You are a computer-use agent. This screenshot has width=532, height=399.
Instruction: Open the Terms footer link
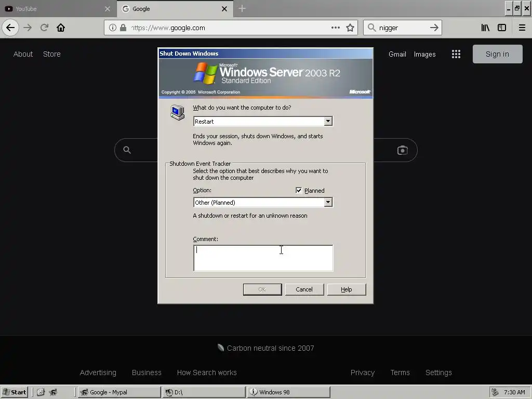(x=400, y=373)
